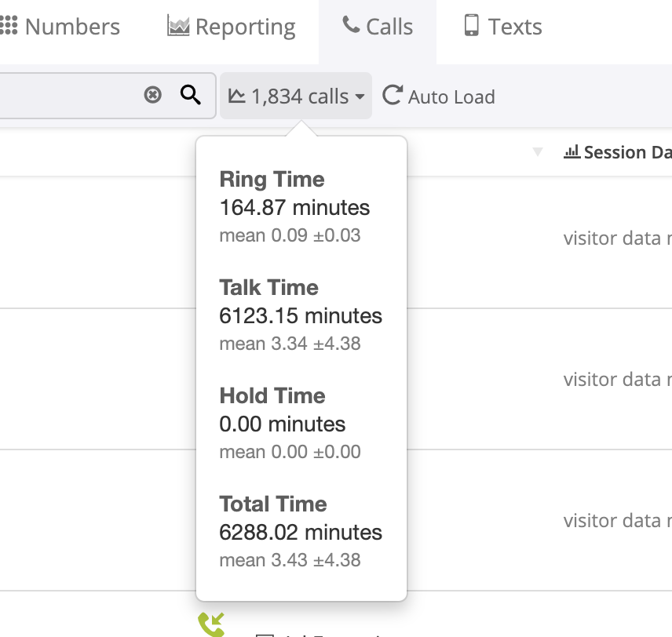
Task: Focus the search input field
Action: (x=71, y=96)
